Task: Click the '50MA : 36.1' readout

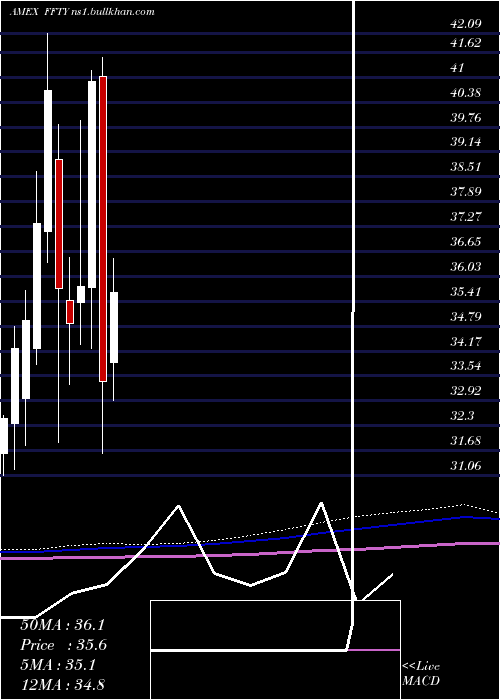Action: 62,625
